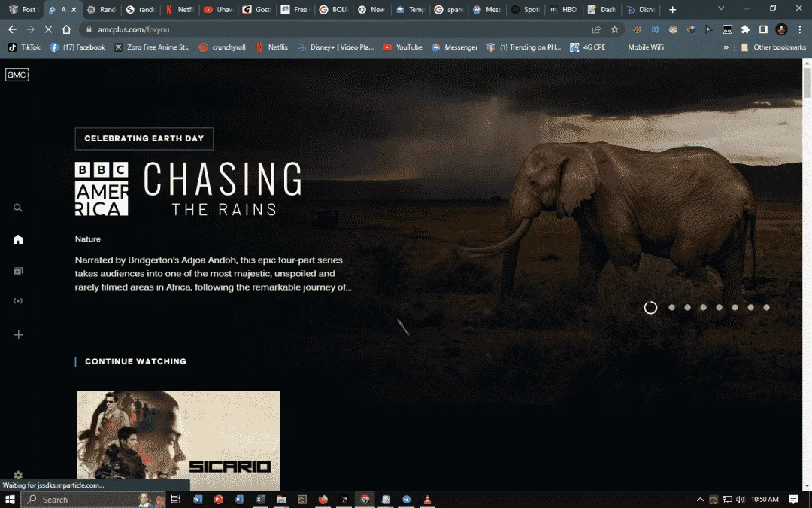Image resolution: width=812 pixels, height=508 pixels.
Task: Open crunchyroll bookmark
Action: [222, 47]
